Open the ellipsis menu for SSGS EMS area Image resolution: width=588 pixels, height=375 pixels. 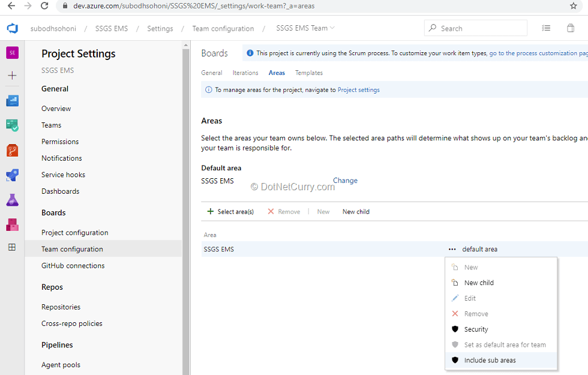point(452,250)
